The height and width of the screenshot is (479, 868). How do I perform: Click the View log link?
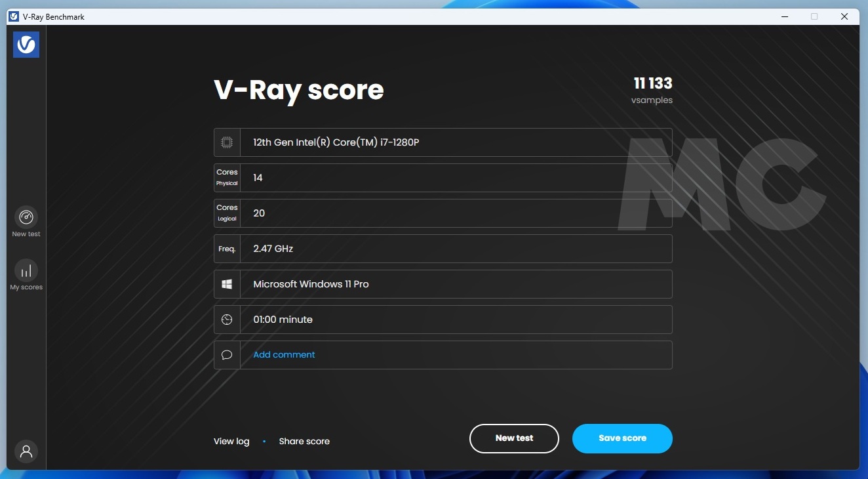231,441
